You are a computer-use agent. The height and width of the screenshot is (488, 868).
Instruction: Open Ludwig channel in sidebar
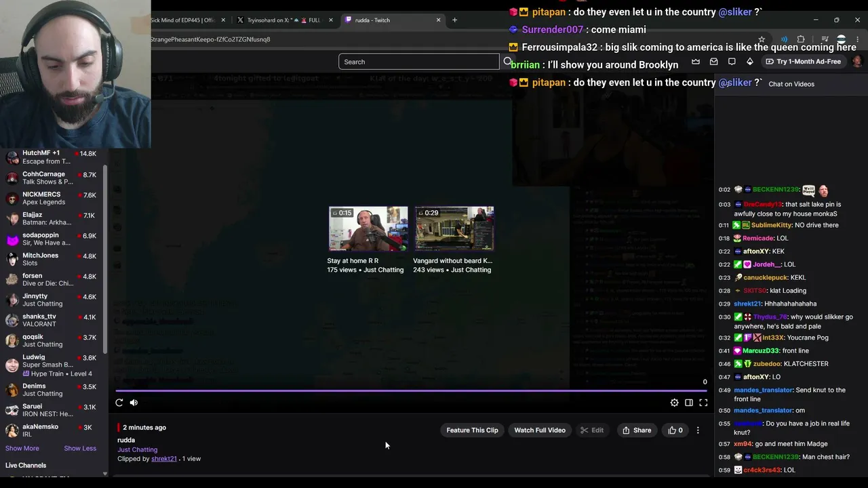pyautogui.click(x=52, y=365)
